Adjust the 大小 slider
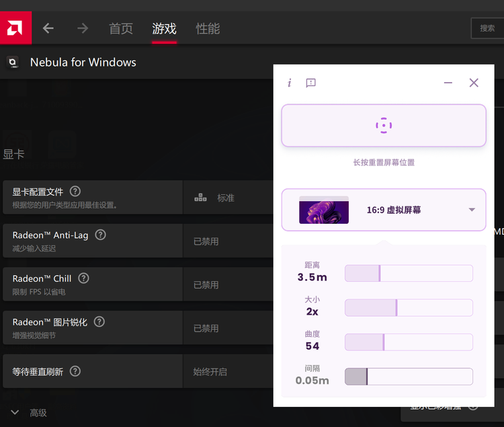504x427 pixels. pyautogui.click(x=409, y=308)
